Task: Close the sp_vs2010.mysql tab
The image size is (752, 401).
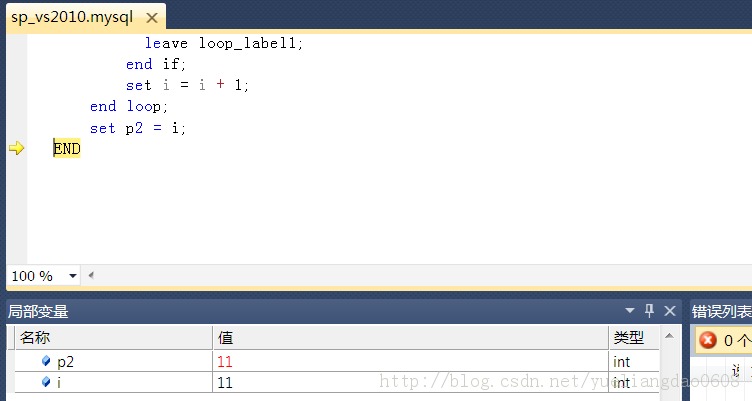Action: click(x=151, y=18)
